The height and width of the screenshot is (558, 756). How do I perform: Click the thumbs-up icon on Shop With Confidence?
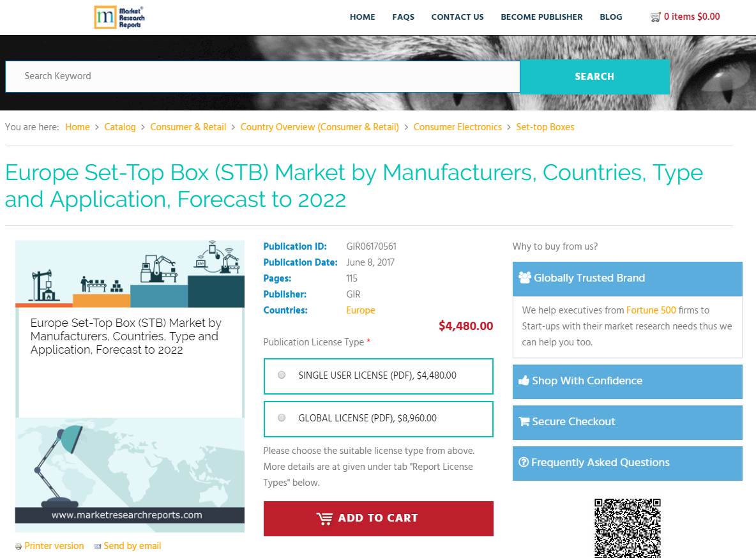point(524,381)
